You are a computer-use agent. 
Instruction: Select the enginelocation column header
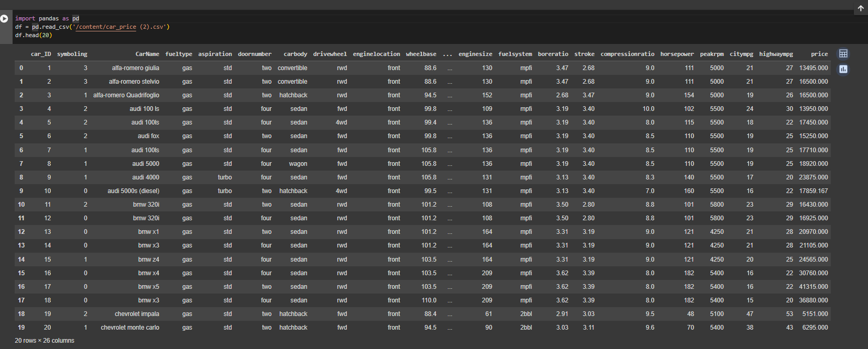[377, 54]
